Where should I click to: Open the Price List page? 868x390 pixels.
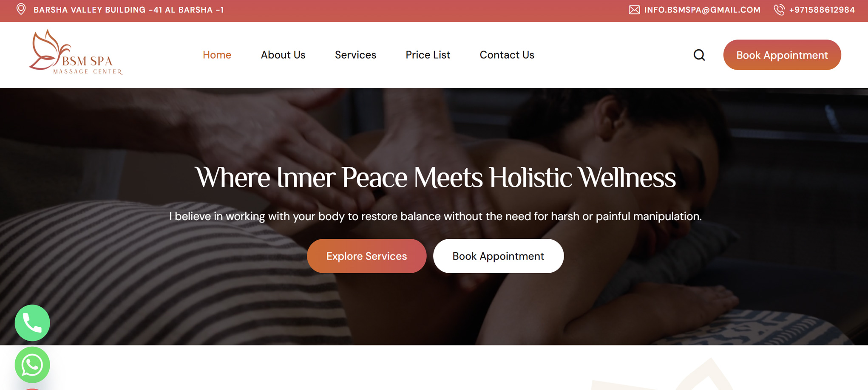point(428,55)
